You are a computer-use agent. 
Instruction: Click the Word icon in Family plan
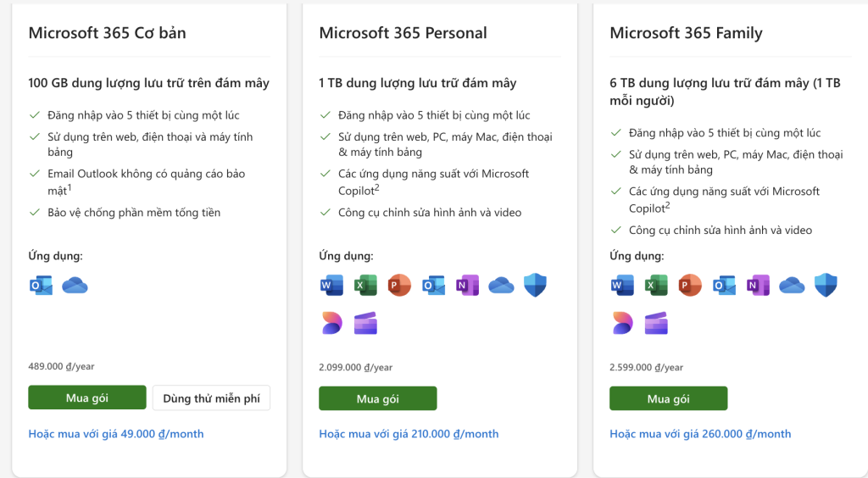(622, 286)
